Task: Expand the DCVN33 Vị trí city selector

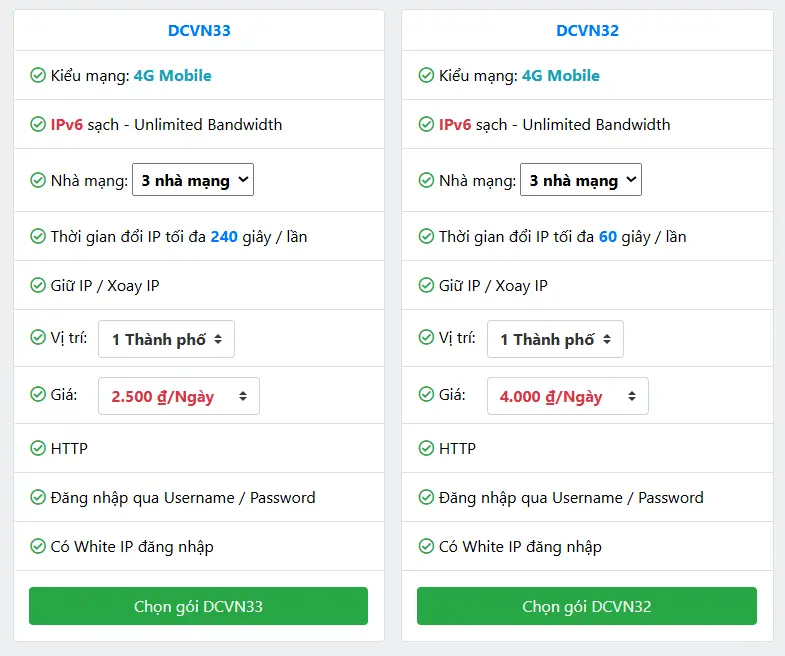Action: [167, 339]
